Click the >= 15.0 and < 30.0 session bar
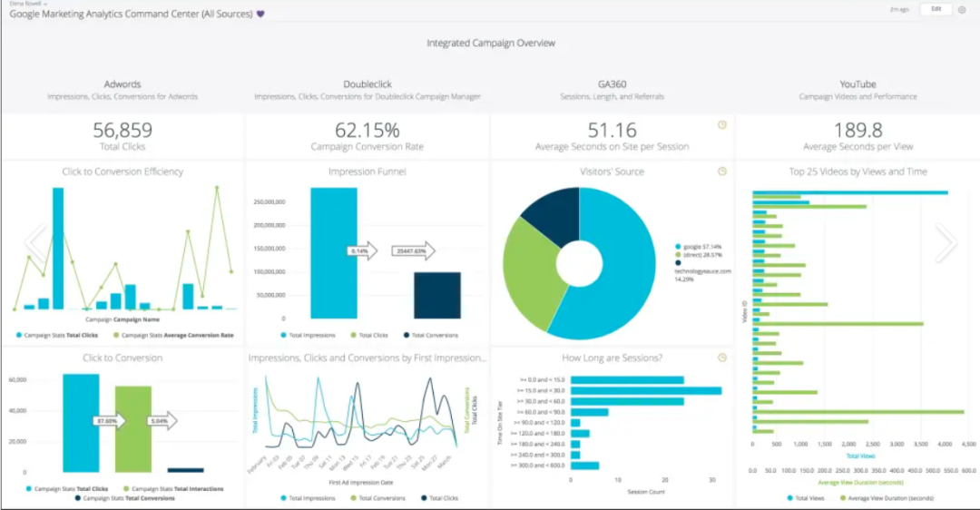980x510 pixels. (646, 390)
